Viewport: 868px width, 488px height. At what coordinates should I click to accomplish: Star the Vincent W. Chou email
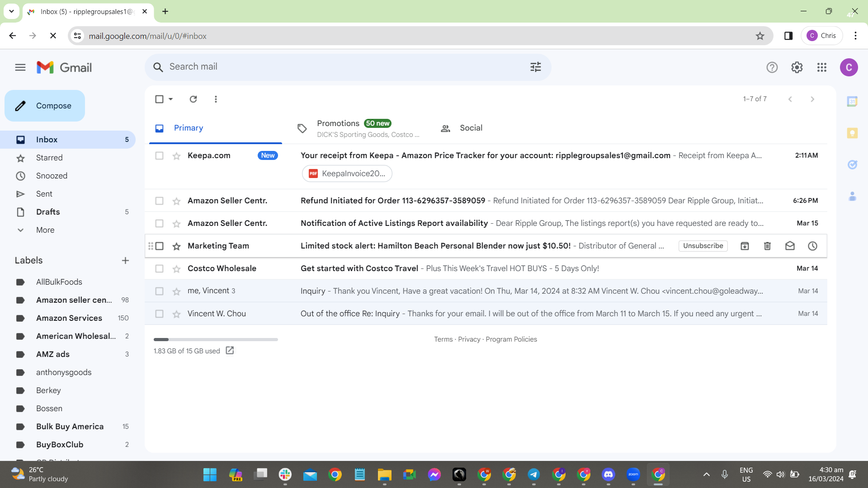(176, 314)
